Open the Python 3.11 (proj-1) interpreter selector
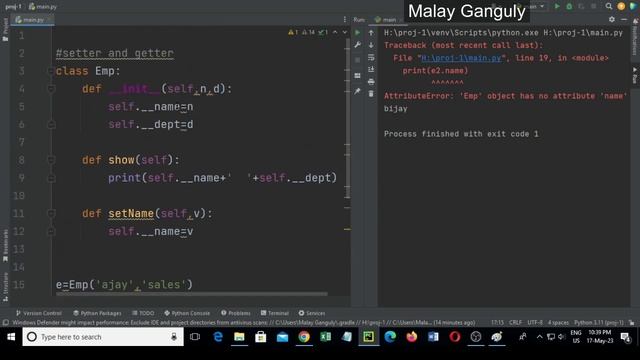This screenshot has height=360, width=640. pyautogui.click(x=598, y=322)
